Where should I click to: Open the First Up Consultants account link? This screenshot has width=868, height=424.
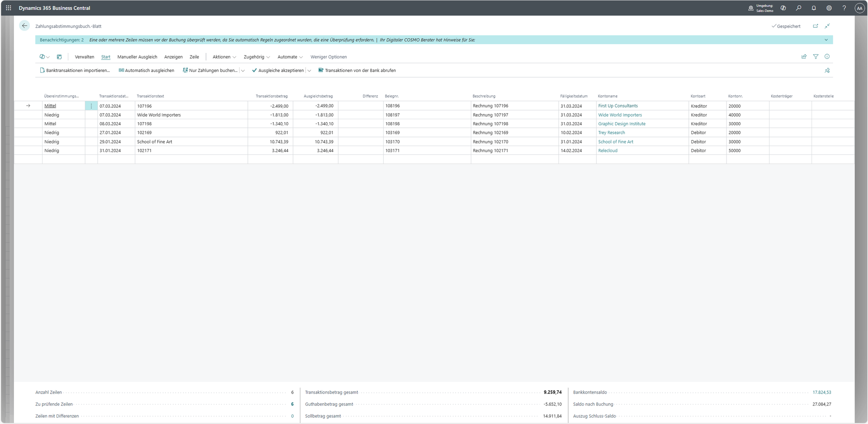[618, 106]
